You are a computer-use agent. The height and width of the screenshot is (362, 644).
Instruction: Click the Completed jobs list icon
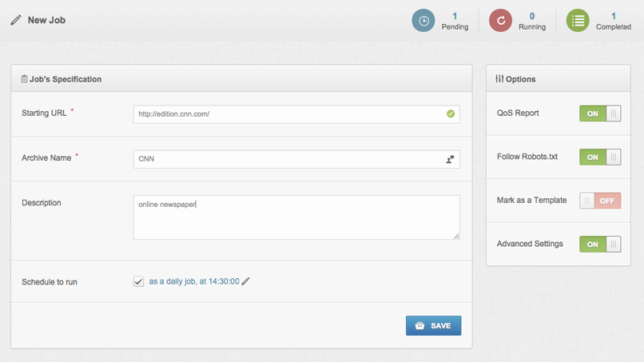[x=578, y=21]
